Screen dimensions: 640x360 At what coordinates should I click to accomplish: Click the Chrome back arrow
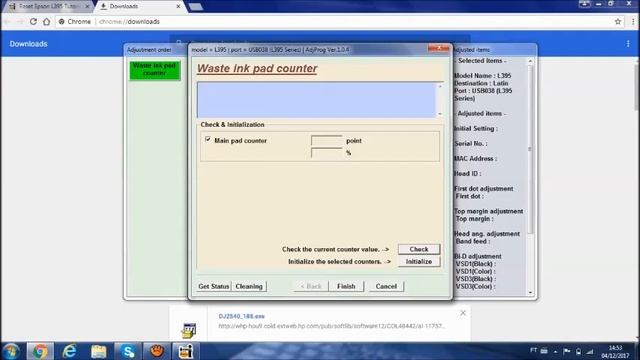[8, 22]
